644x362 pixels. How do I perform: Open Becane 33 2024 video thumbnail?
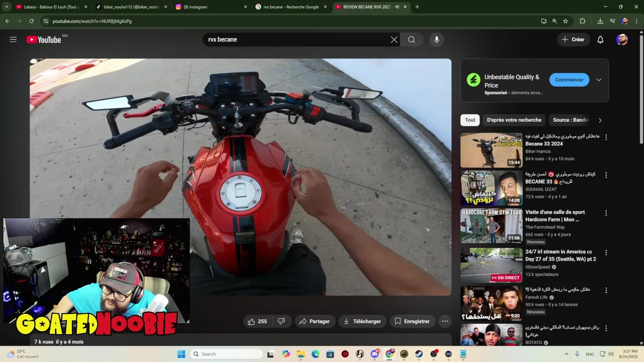[491, 150]
